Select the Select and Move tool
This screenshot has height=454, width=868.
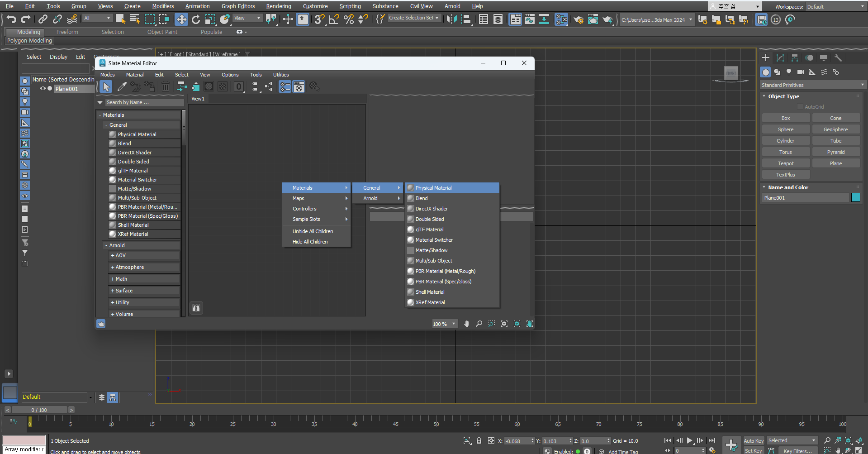[x=181, y=19]
